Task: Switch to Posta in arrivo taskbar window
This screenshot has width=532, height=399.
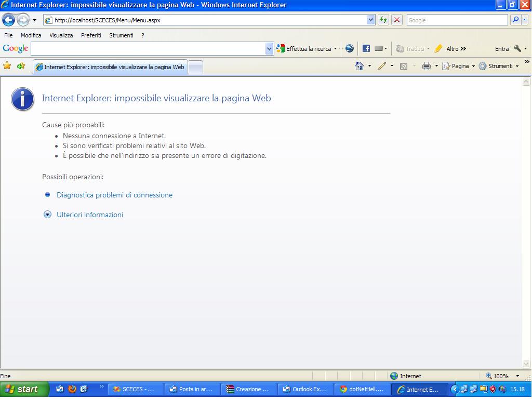Action: tap(192, 389)
